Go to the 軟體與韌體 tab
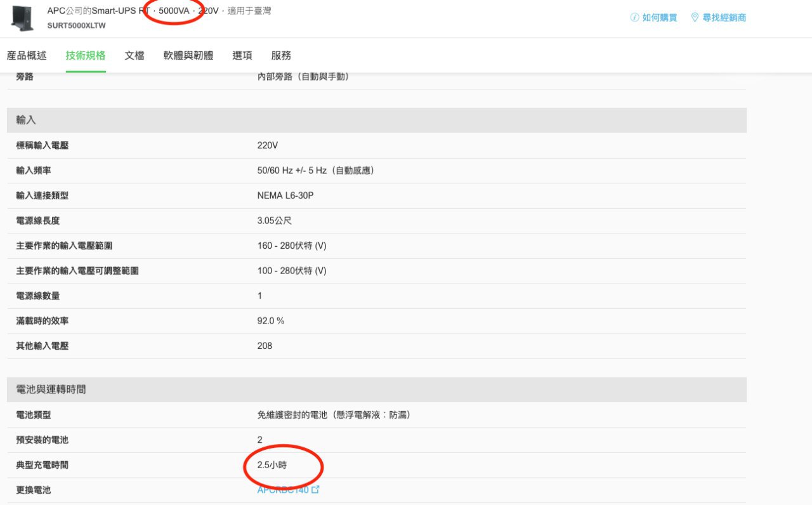The image size is (812, 505). 188,56
